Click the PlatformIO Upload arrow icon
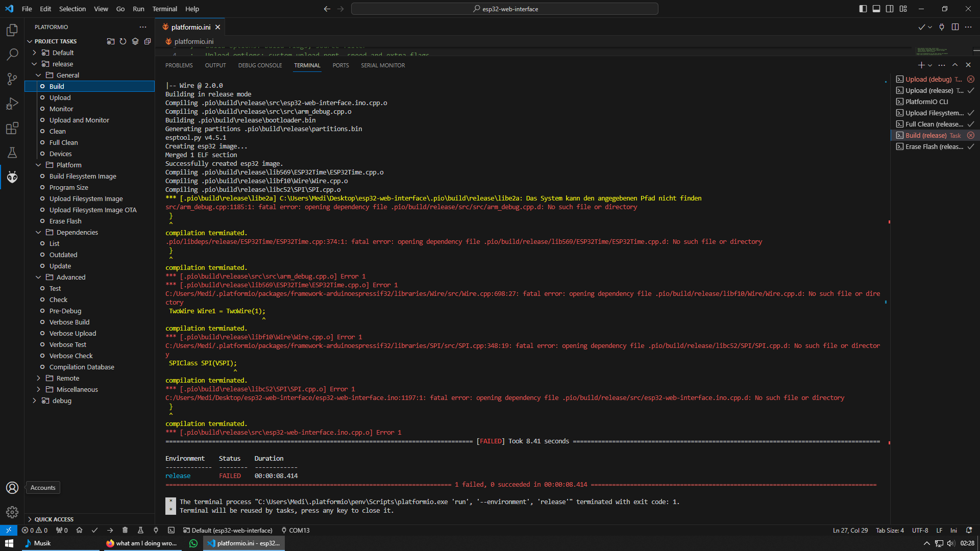The height and width of the screenshot is (551, 980). coord(110,530)
